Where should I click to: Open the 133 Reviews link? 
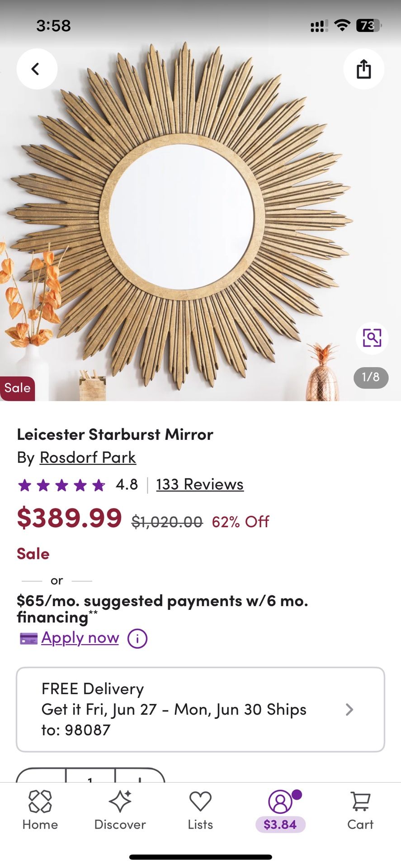199,484
